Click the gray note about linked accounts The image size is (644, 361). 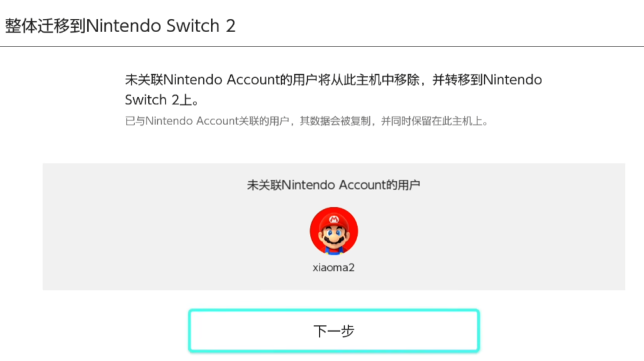[x=307, y=121]
